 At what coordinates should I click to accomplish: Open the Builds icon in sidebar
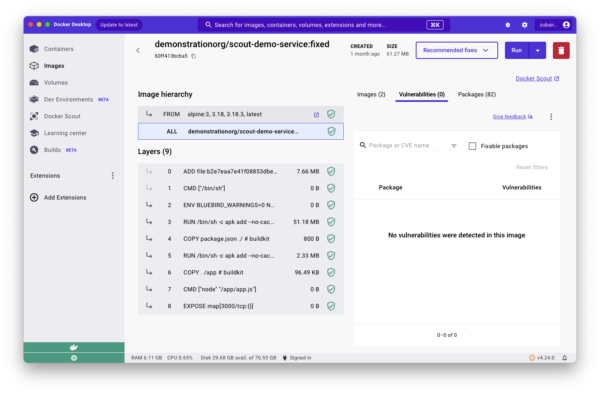[x=34, y=150]
